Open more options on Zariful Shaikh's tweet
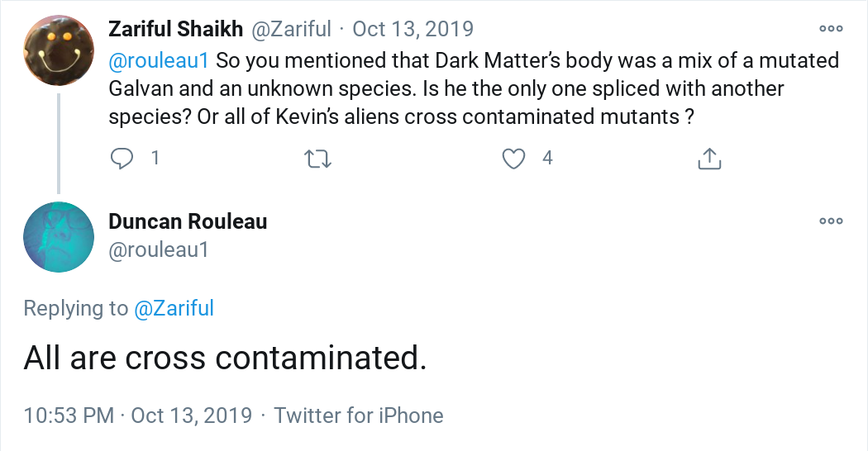Screen dimensions: 868x451 831,29
